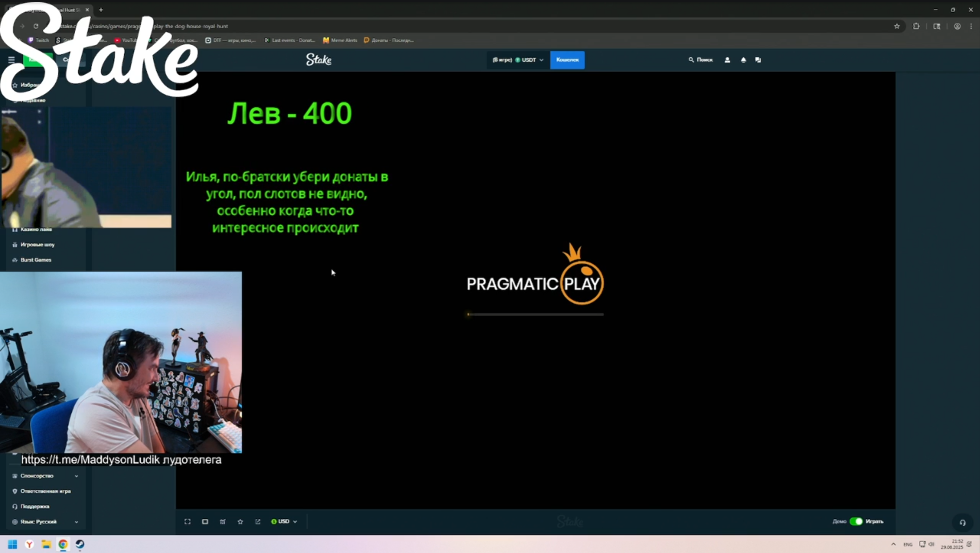Click Поиск search in header
This screenshot has width=980, height=553.
pos(700,60)
